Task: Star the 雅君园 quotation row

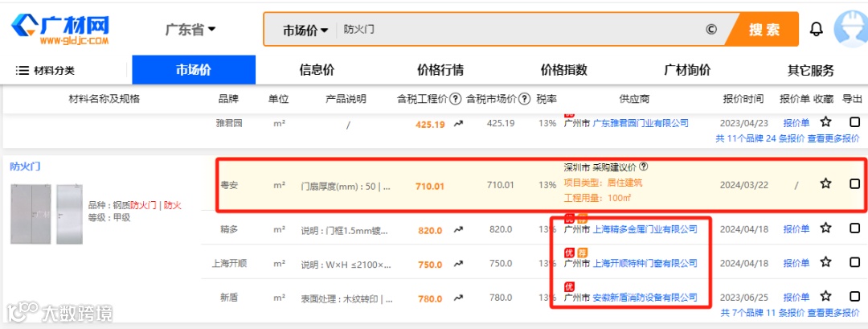Action: (825, 121)
